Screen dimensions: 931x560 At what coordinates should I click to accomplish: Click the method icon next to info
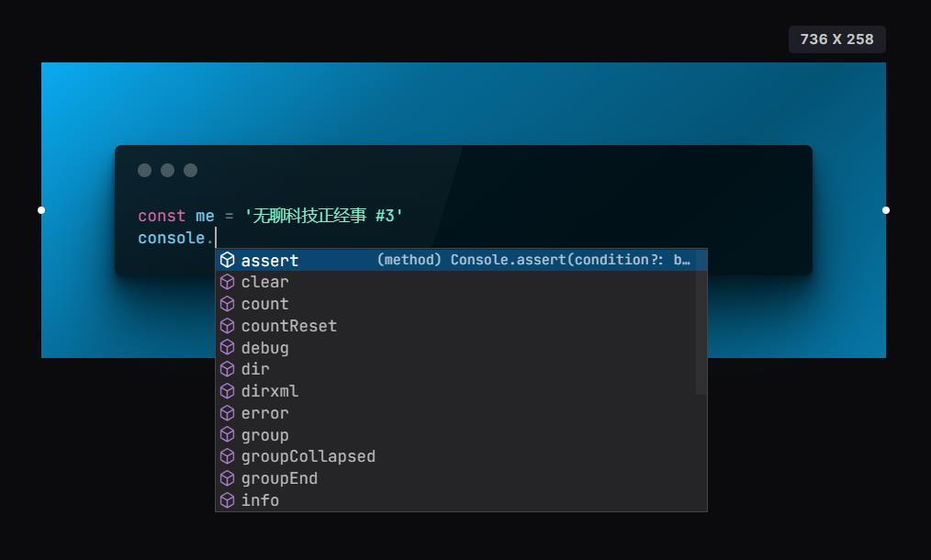[x=228, y=500]
